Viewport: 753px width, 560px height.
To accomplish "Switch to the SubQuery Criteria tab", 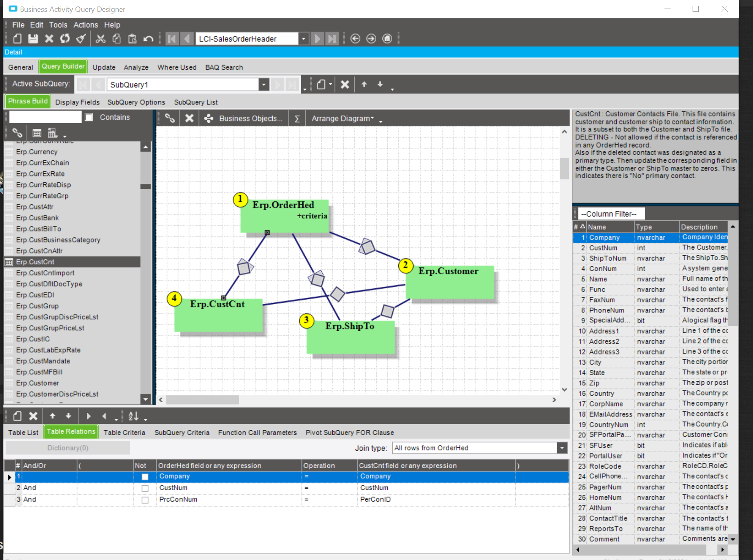I will 182,433.
